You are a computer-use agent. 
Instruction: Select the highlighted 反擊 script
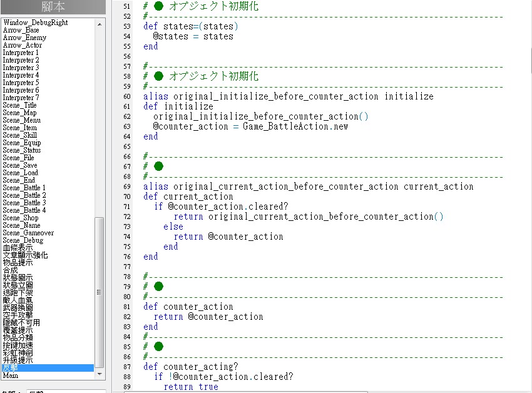48,367
